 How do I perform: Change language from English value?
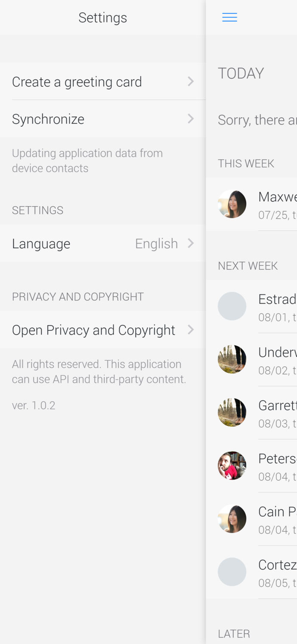click(x=156, y=244)
